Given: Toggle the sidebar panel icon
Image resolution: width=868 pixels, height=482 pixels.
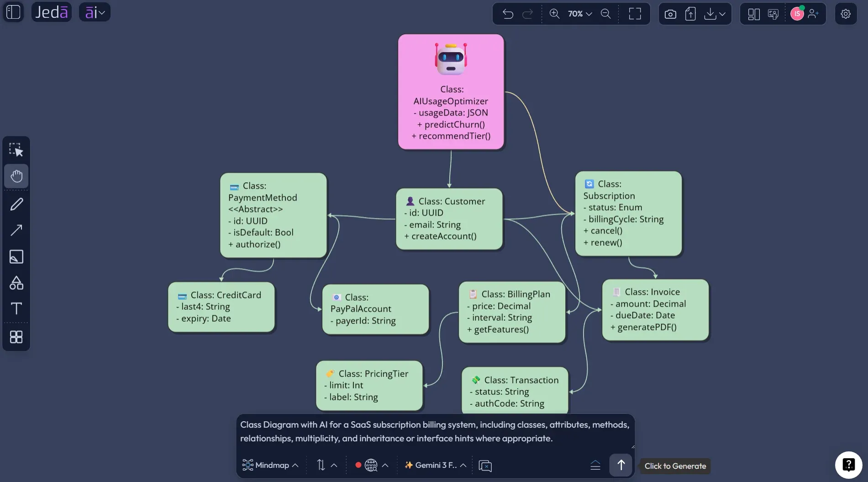Looking at the screenshot, I should click(x=13, y=12).
